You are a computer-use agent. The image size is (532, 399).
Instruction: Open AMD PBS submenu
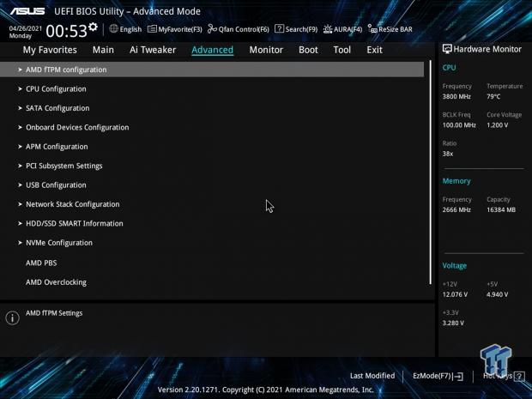click(41, 263)
